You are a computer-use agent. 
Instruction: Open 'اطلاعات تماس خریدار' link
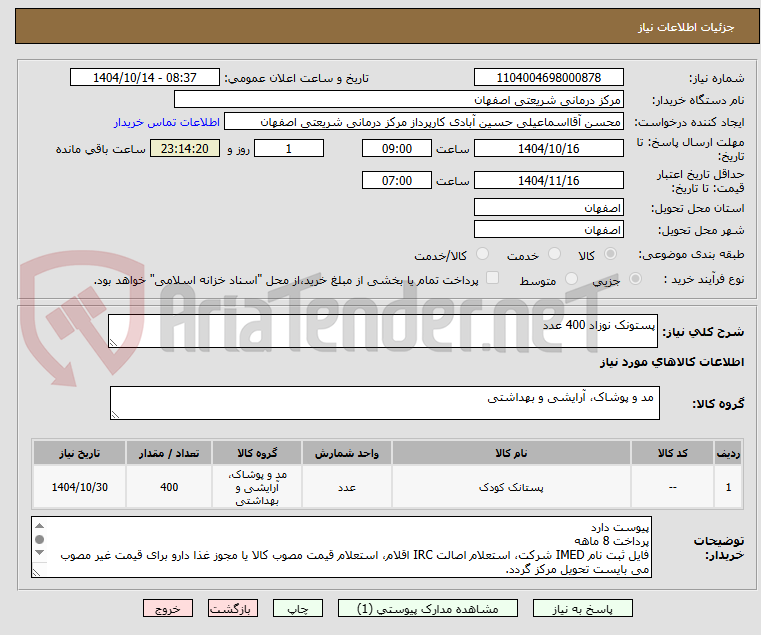(x=167, y=122)
